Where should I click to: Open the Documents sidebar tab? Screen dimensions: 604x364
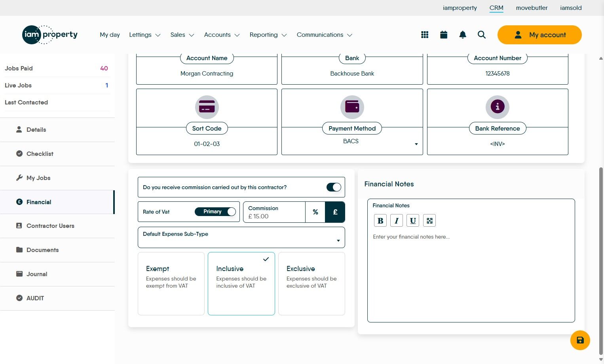point(57,250)
